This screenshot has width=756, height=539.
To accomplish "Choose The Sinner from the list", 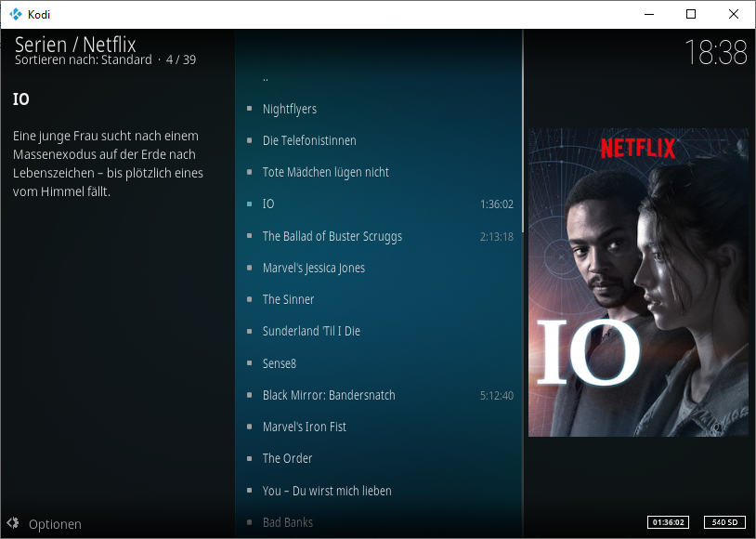I will [379, 299].
